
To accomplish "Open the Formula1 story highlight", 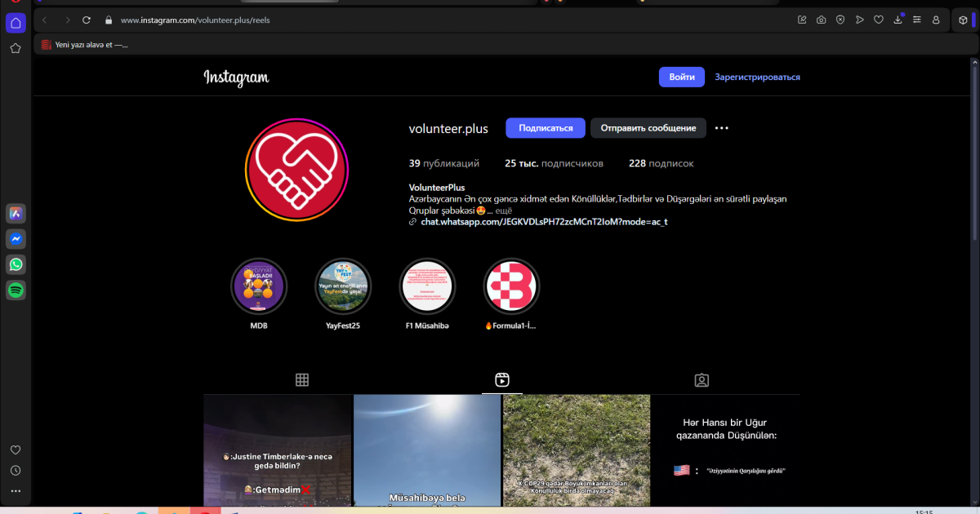I will tap(511, 286).
